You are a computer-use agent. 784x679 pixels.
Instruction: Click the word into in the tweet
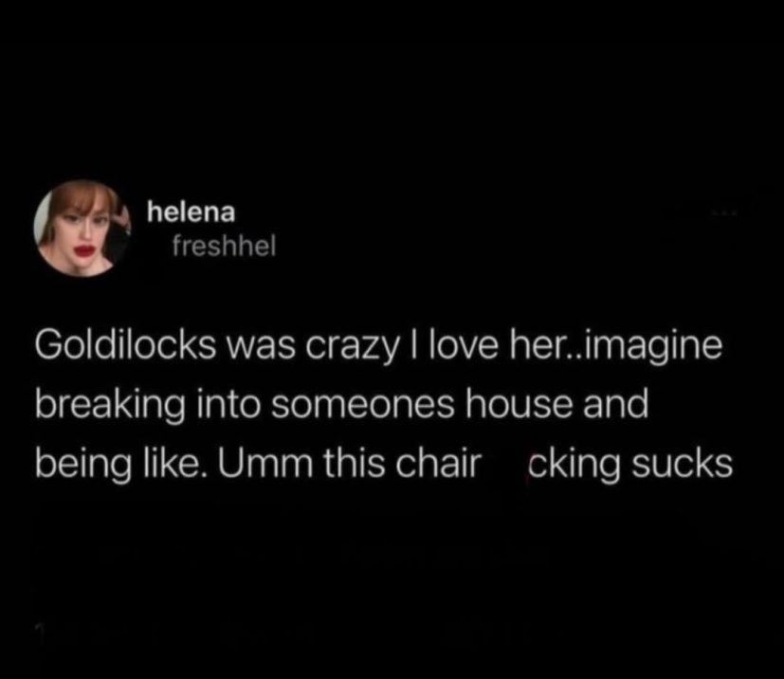coord(228,405)
